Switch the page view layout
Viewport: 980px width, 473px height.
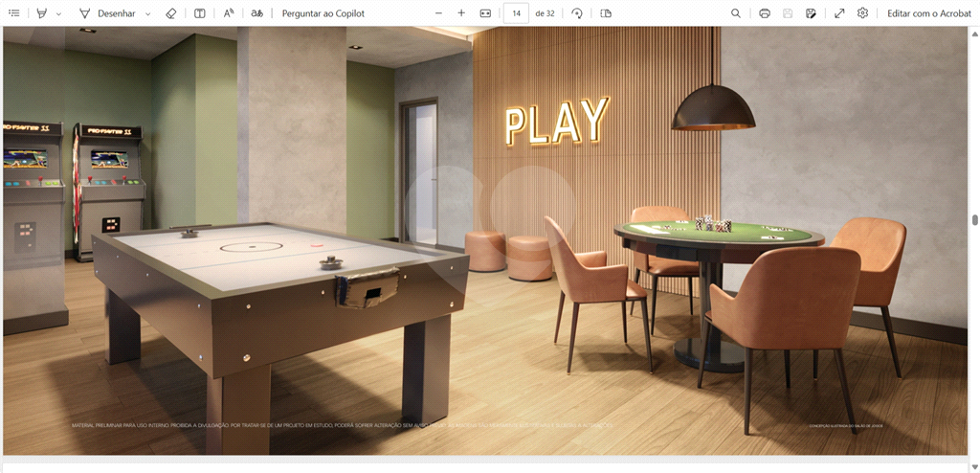[606, 13]
